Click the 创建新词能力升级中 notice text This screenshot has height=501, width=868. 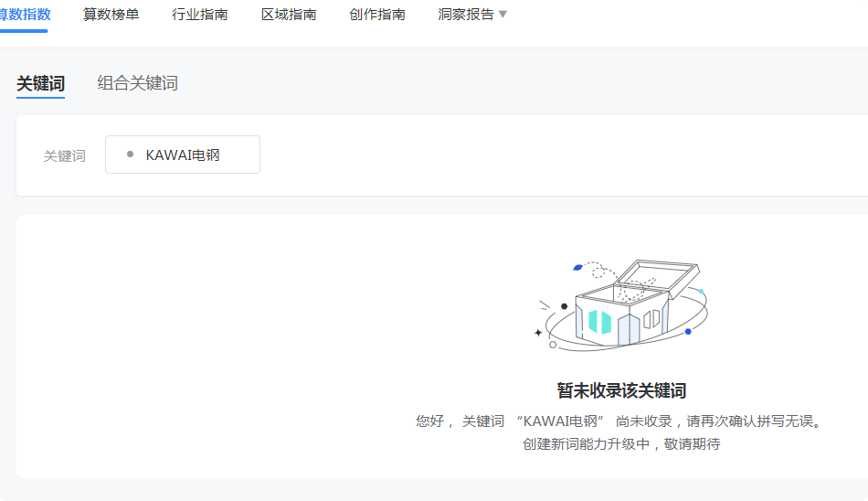click(x=621, y=444)
